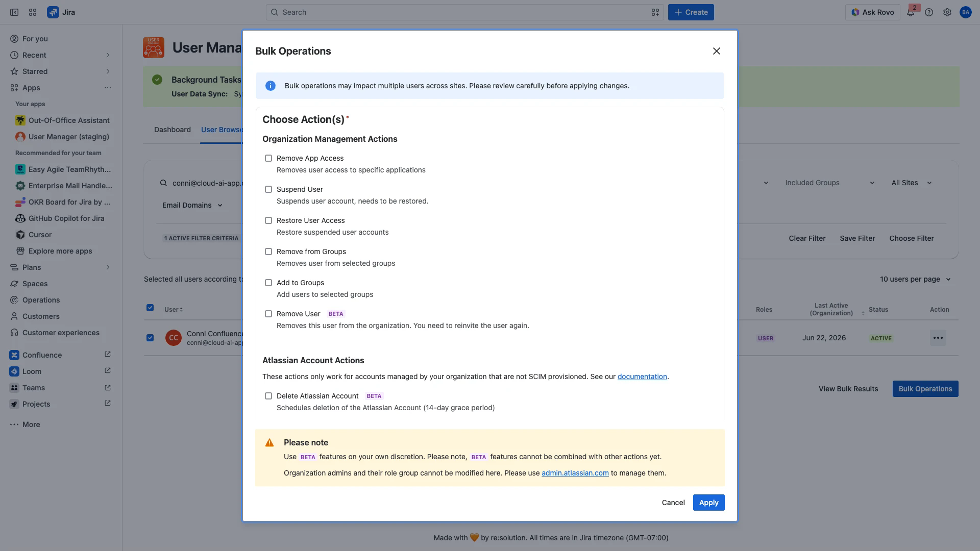Open the For you sidebar item
Screen dimensions: 980x551
(x=61, y=39)
